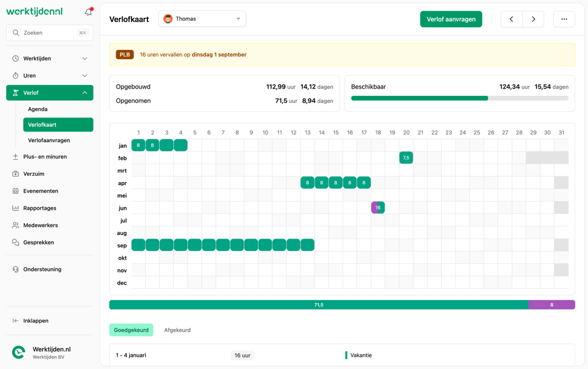This screenshot has width=588, height=369.
Task: Open the more options ellipsis menu
Action: [564, 19]
